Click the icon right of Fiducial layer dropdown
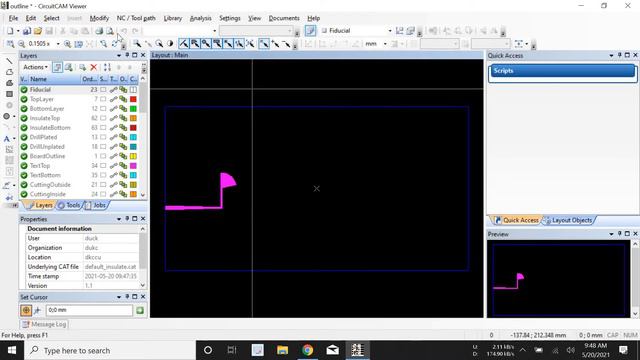Image resolution: width=640 pixels, height=360 pixels. pyautogui.click(x=400, y=31)
